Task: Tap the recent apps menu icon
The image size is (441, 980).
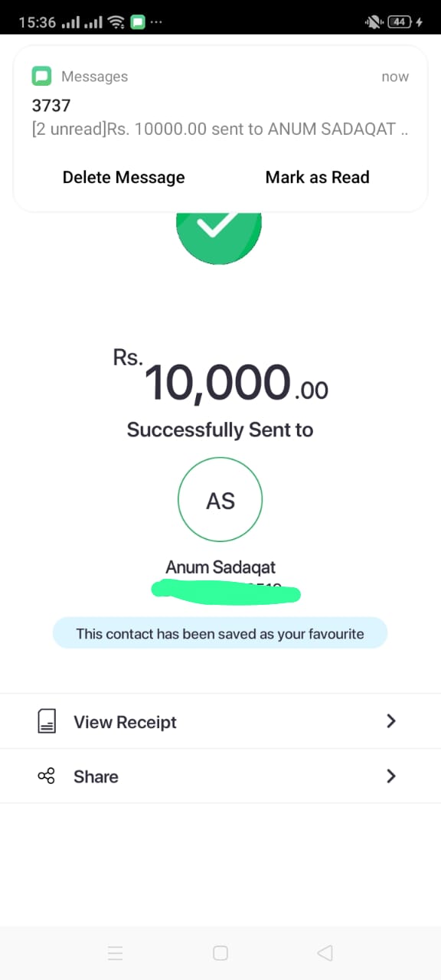Action: (116, 953)
